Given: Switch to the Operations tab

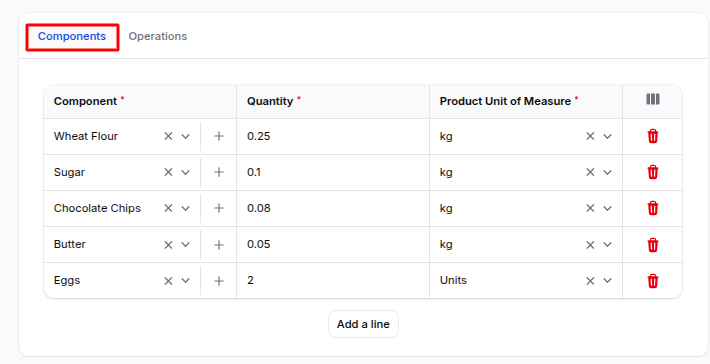Looking at the screenshot, I should (158, 36).
